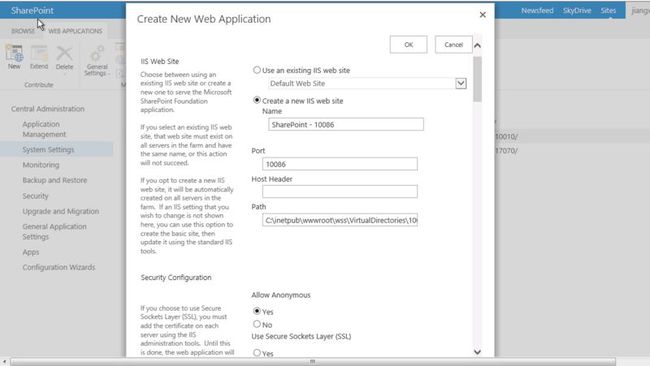Image resolution: width=650 pixels, height=366 pixels.
Task: Click the Host Header input field
Action: pos(340,191)
